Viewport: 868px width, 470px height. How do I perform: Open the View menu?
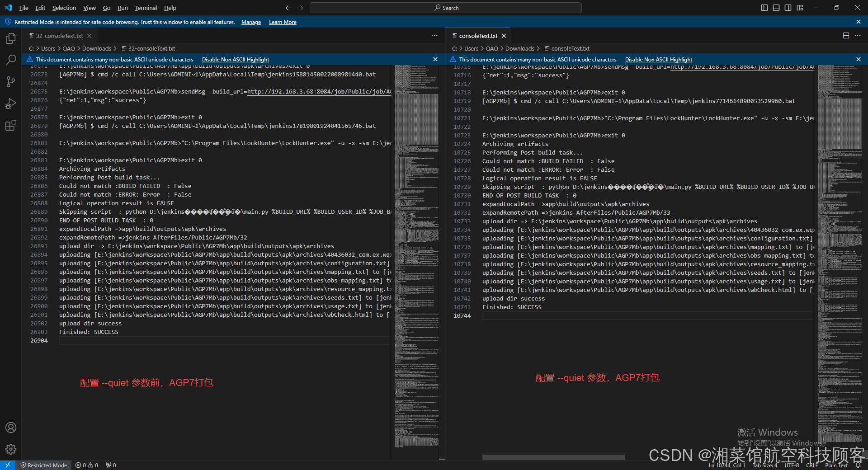pyautogui.click(x=90, y=8)
